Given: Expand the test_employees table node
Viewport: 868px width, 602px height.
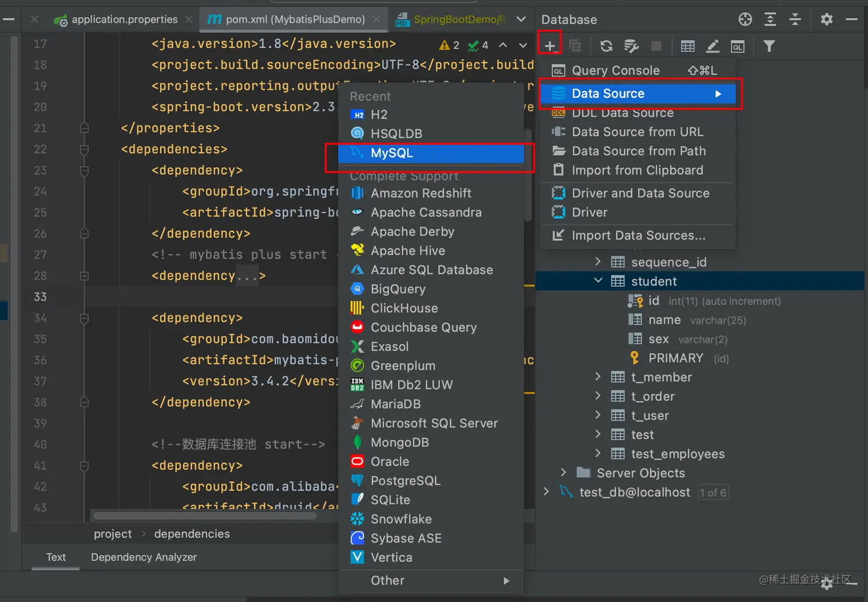Looking at the screenshot, I should pyautogui.click(x=598, y=453).
